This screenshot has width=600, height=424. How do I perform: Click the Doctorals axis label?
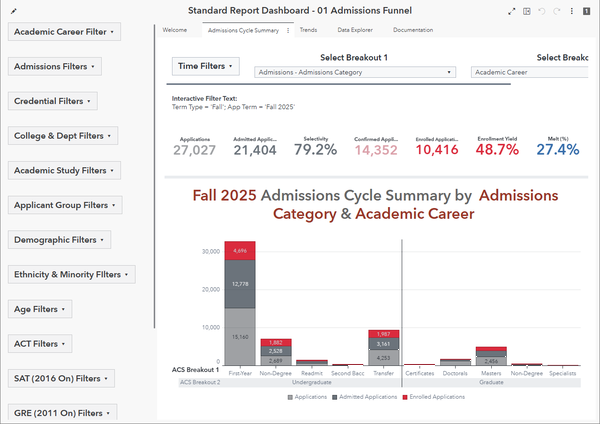[x=455, y=373]
